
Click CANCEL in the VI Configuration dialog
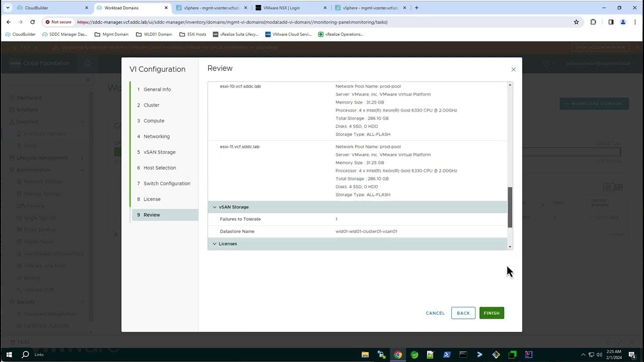(x=435, y=313)
